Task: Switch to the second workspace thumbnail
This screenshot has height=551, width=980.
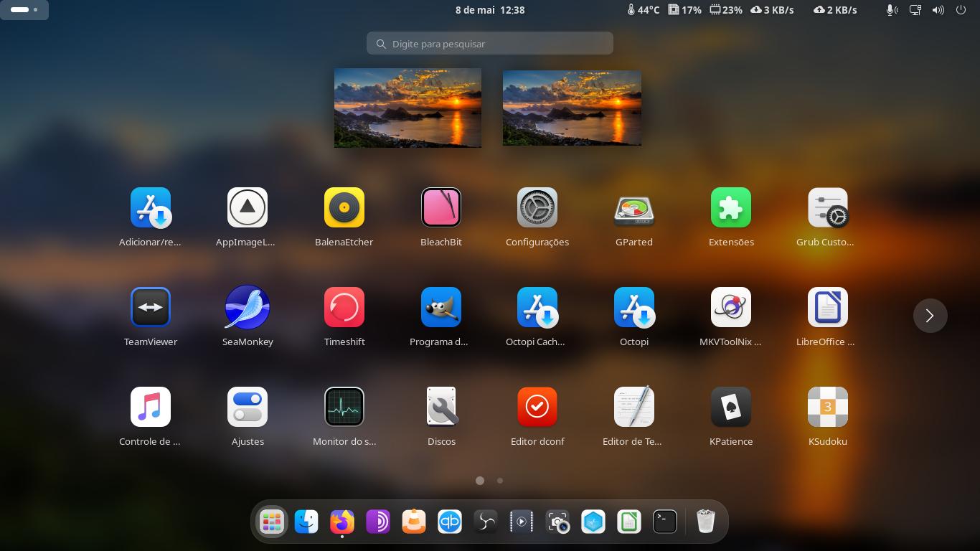Action: [572, 108]
